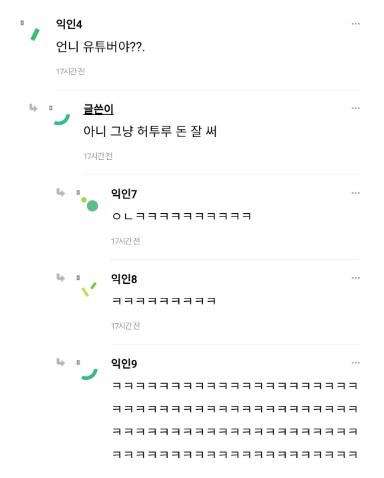The width and height of the screenshot is (384, 478).
Task: Click the reply arrow beside 익인9
Action: tap(60, 362)
